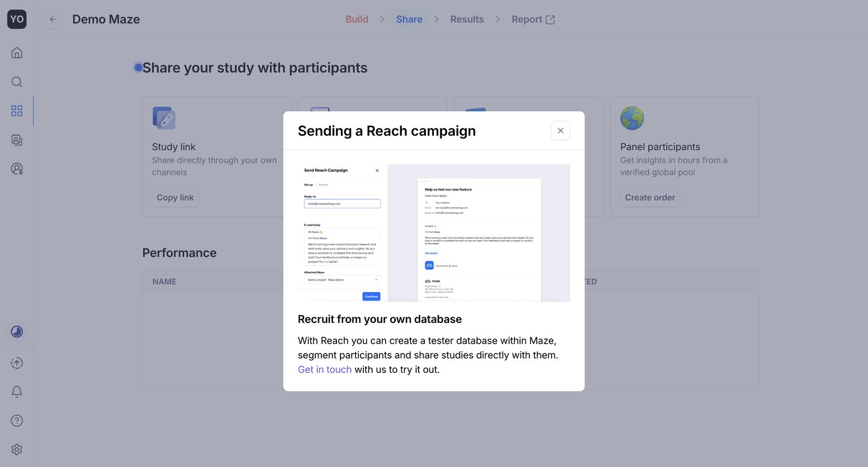Viewport: 868px width, 467px height.
Task: Click the "Study link" card title
Action: (x=174, y=147)
